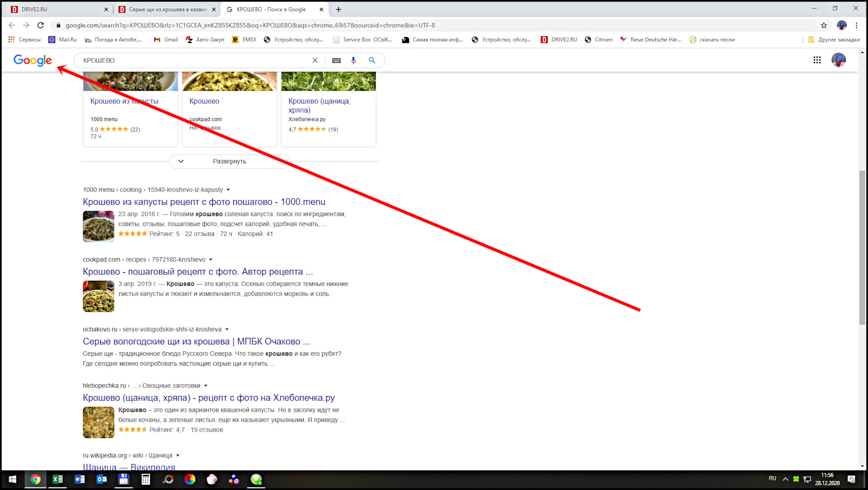This screenshot has width=868, height=490.
Task: Open the Щаница — Википедия result
Action: [x=129, y=466]
